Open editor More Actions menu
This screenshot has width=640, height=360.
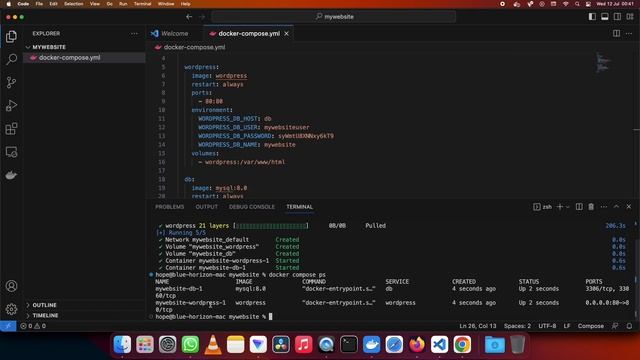click(x=629, y=33)
